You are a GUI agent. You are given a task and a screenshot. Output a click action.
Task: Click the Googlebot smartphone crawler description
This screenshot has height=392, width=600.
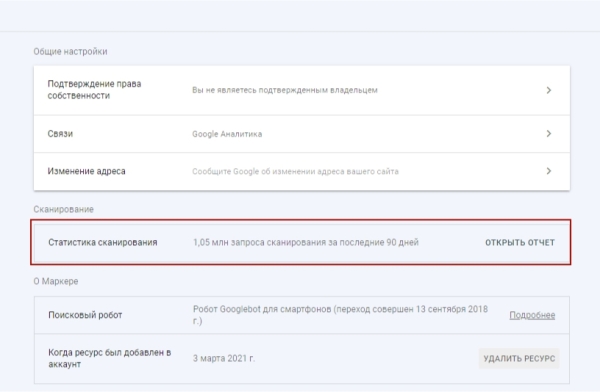pyautogui.click(x=340, y=315)
